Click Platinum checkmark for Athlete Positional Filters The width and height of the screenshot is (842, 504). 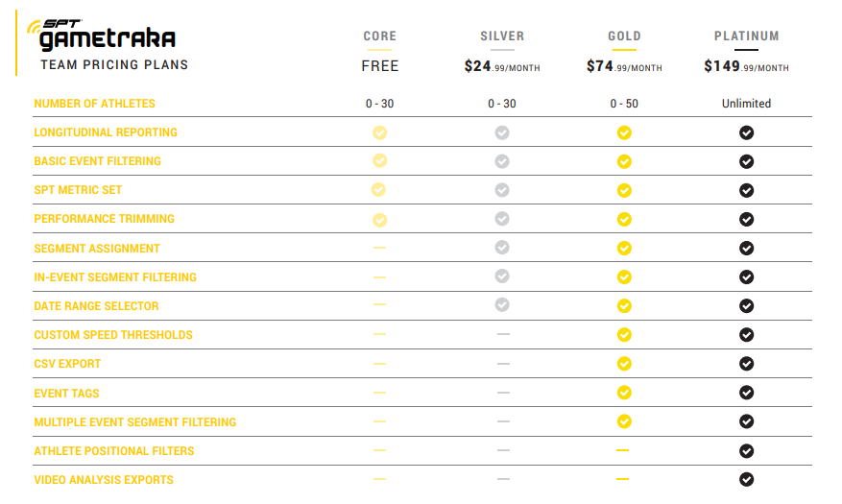point(746,451)
